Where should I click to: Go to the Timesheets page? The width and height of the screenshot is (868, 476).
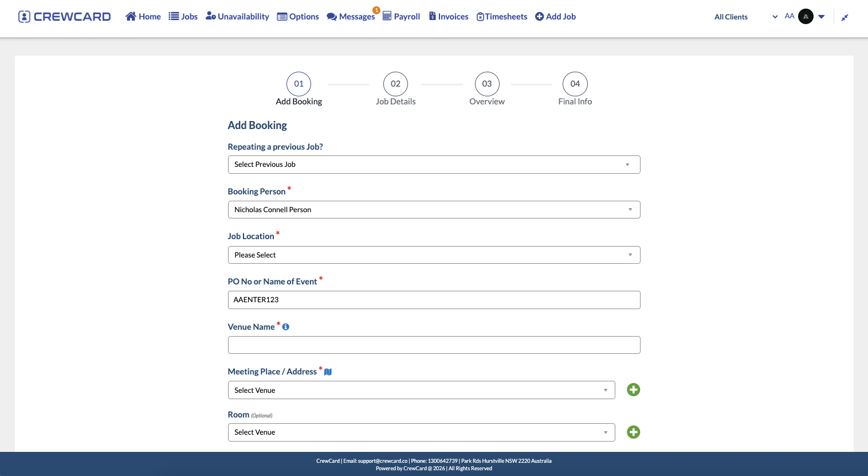502,17
